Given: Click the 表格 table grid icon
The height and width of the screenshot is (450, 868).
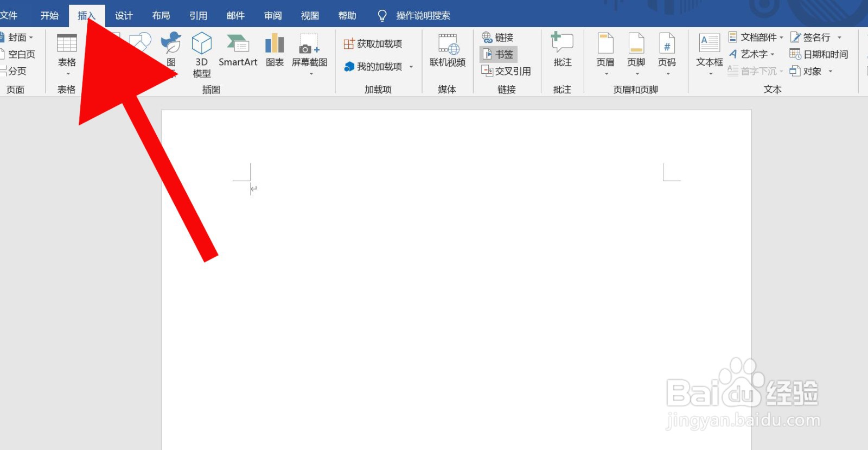Looking at the screenshot, I should pyautogui.click(x=67, y=43).
